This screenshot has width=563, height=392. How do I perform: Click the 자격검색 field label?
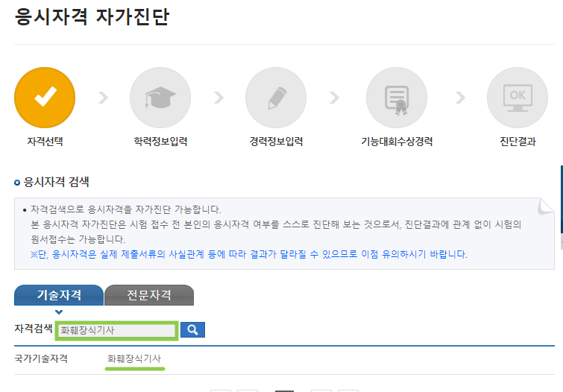(34, 328)
